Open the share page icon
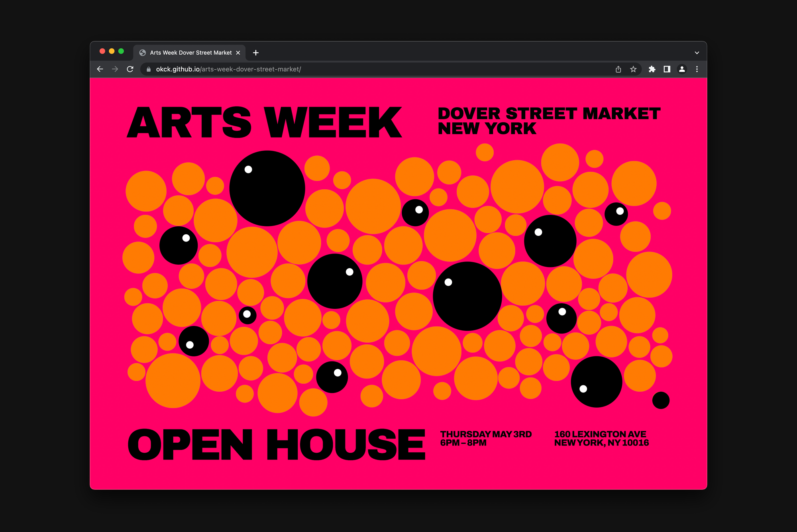 [x=618, y=69]
